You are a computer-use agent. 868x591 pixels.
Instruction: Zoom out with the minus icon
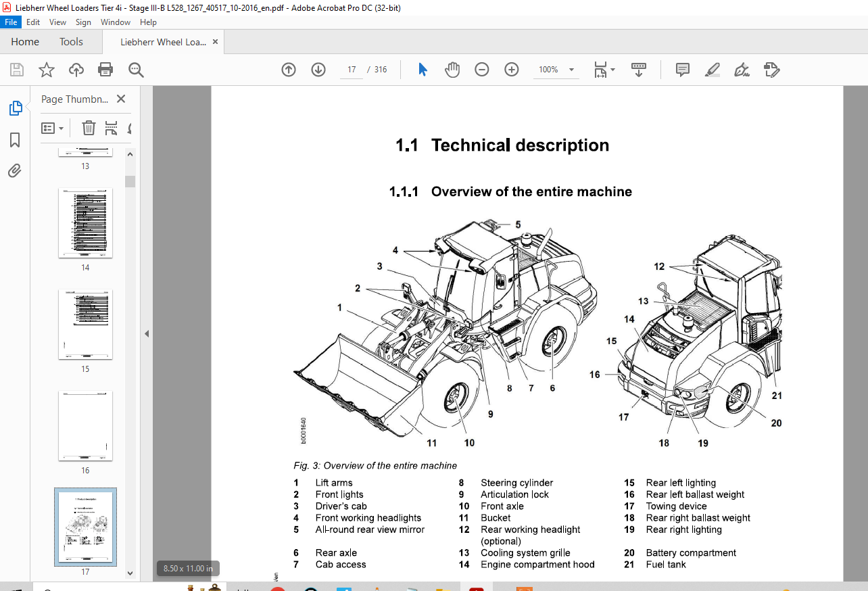[x=482, y=70]
